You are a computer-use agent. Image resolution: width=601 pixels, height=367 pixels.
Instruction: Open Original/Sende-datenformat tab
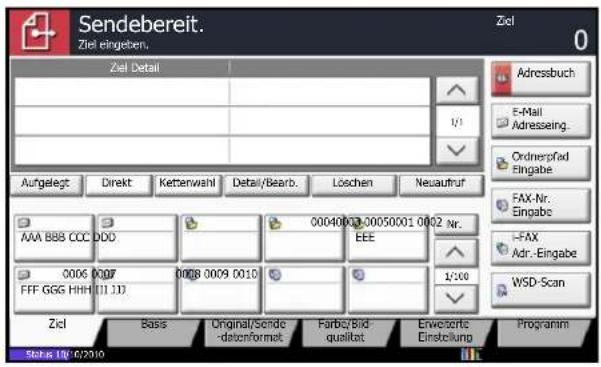click(x=250, y=332)
